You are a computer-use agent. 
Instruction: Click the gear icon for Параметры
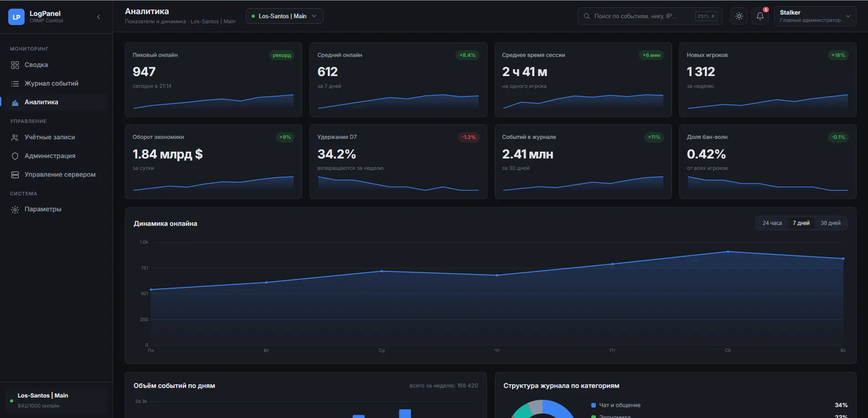15,209
